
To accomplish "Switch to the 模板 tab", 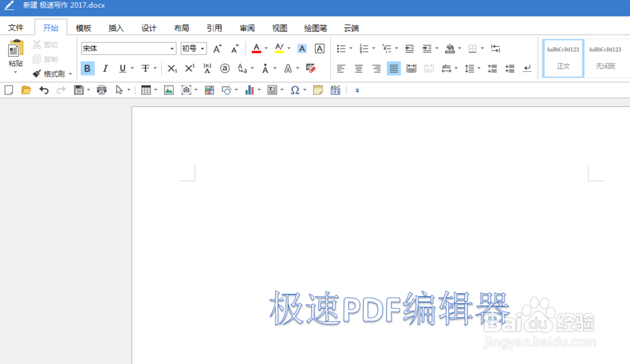I will pyautogui.click(x=84, y=28).
